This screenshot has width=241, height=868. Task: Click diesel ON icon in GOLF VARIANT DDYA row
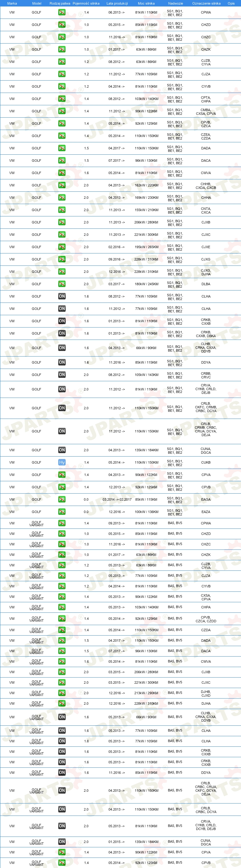pos(62,772)
